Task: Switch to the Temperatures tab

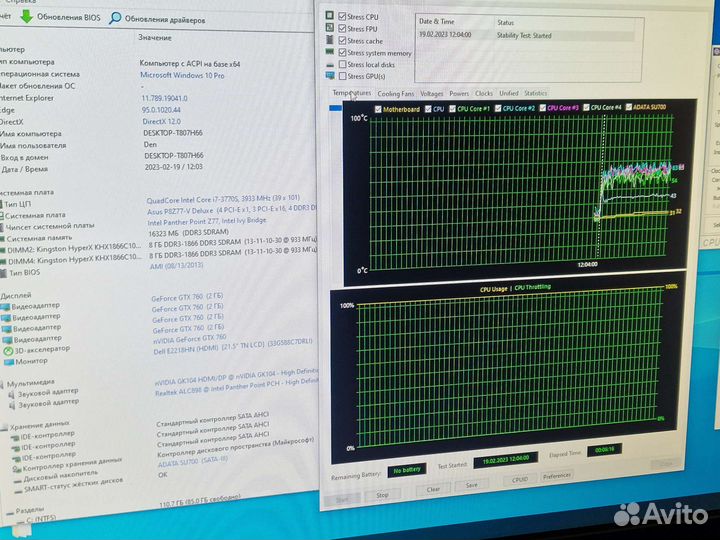Action: [x=352, y=93]
